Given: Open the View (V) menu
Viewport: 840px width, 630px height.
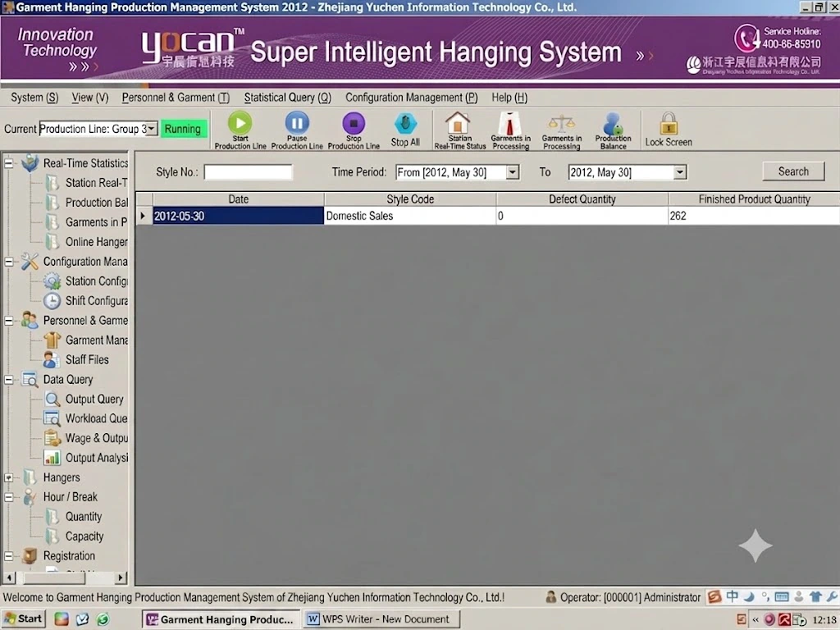Looking at the screenshot, I should [90, 98].
